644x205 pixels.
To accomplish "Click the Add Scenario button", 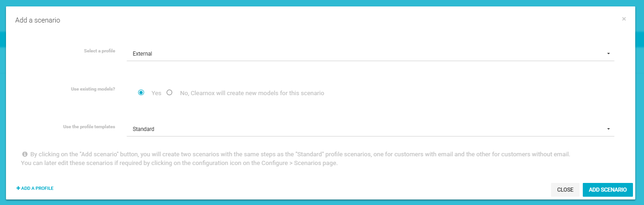I will [x=608, y=190].
